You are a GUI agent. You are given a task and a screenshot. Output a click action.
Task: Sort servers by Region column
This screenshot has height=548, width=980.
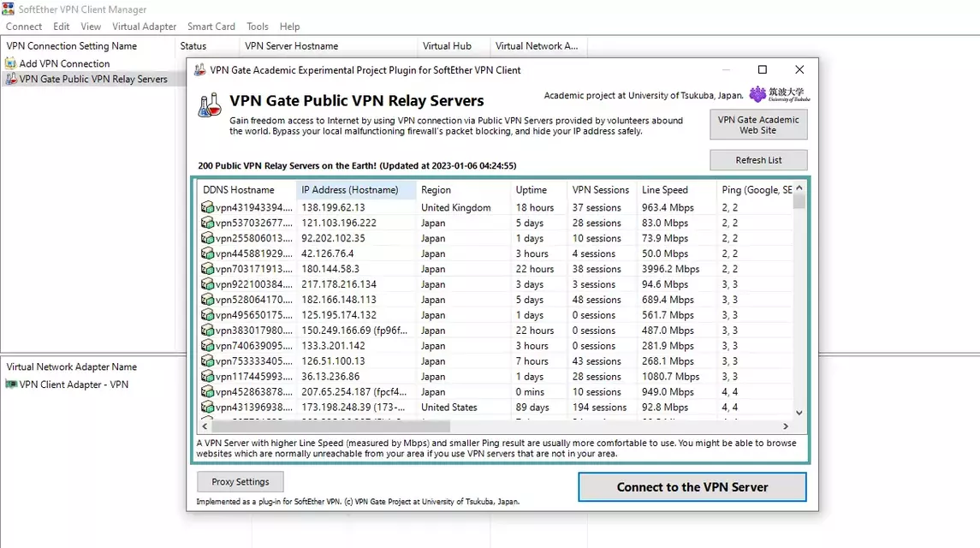point(463,189)
